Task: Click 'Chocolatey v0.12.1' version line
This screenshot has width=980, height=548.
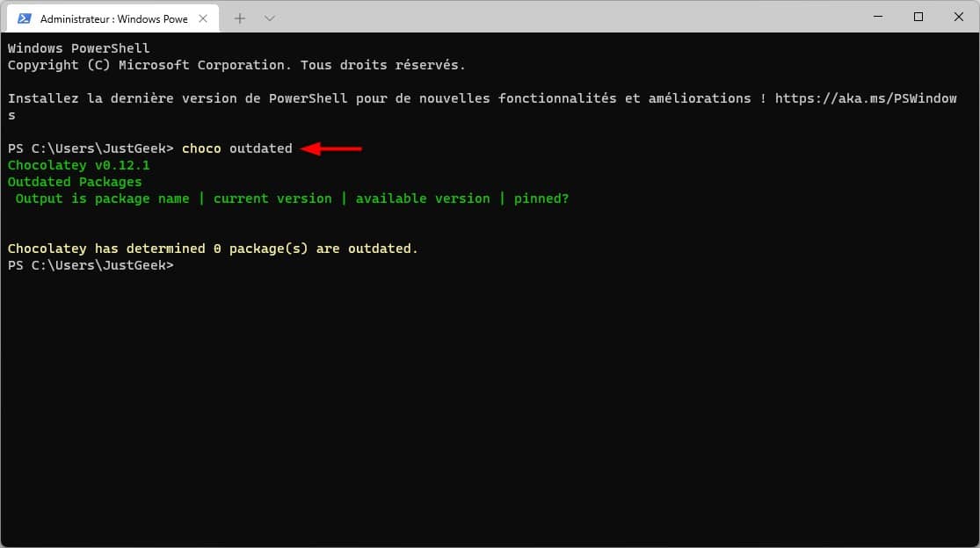Action: (x=79, y=165)
